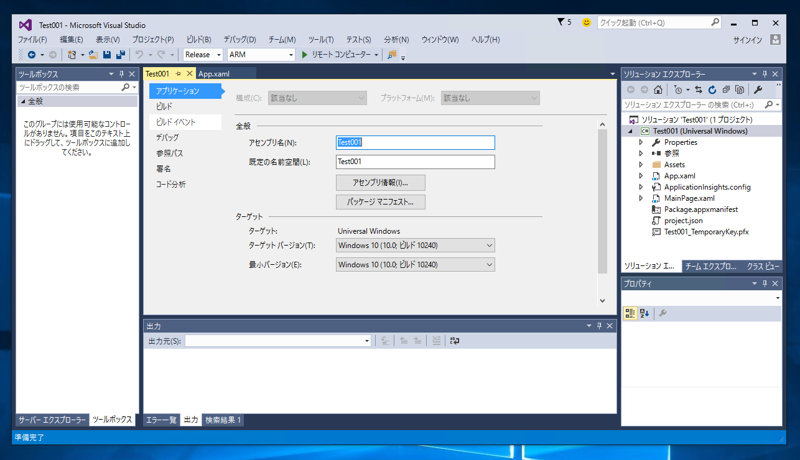Toggle the pin on Test001 document tab
The image size is (800, 460).
pyautogui.click(x=179, y=74)
